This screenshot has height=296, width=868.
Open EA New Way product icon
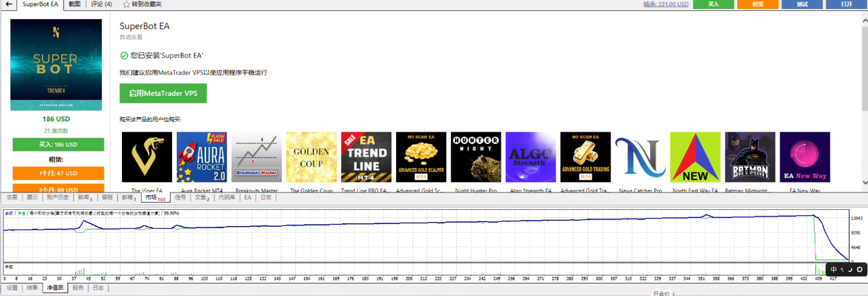805,157
